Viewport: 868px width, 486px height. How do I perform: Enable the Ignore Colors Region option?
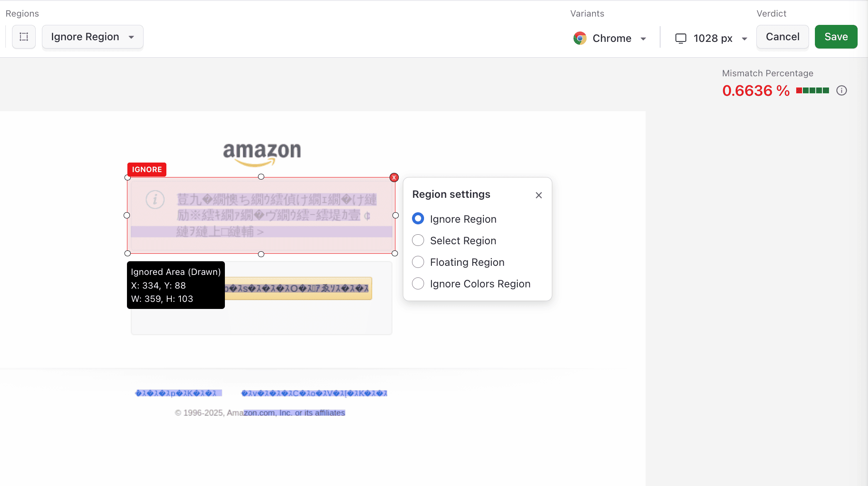[x=418, y=283]
